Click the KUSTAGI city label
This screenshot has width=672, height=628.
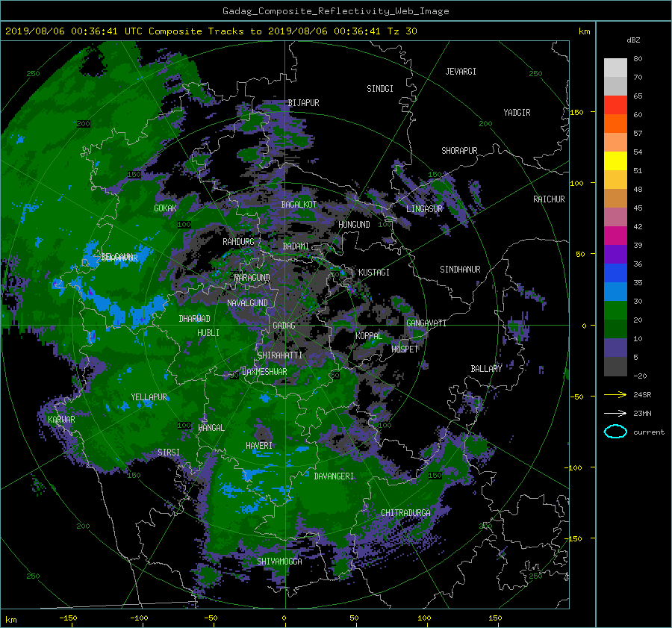point(374,273)
